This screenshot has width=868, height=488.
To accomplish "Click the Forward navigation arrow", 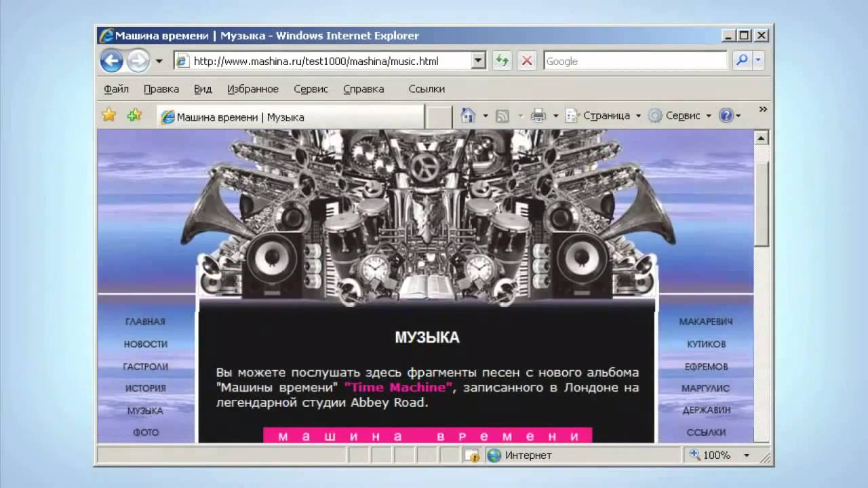I will click(138, 61).
